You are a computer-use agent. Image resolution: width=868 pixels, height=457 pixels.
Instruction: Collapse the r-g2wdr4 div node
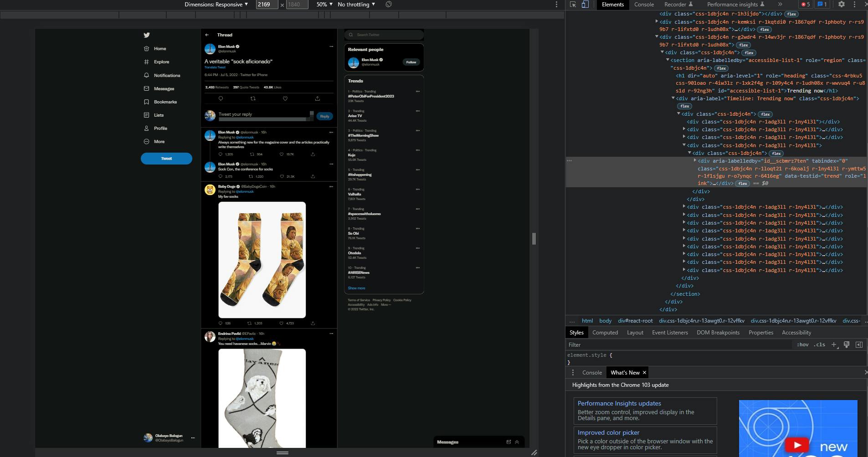657,37
